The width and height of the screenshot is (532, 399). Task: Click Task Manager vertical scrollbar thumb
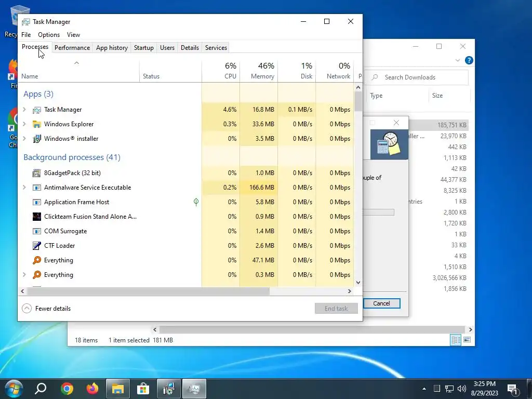[358, 101]
